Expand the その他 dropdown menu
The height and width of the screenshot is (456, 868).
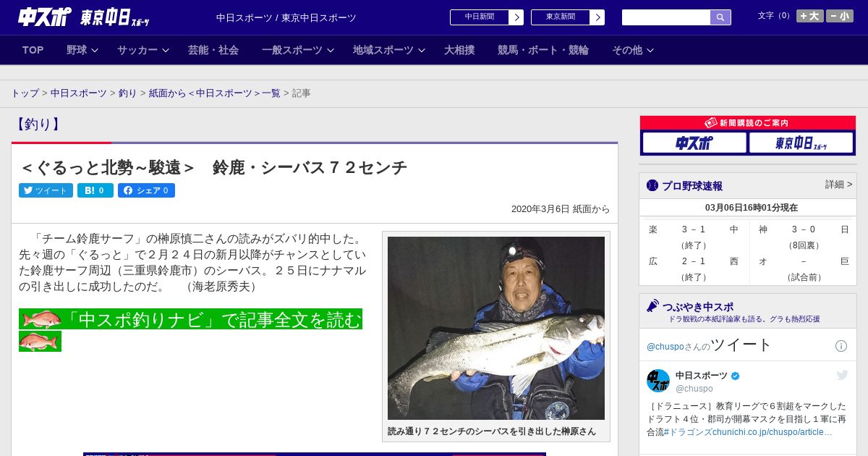(x=633, y=50)
